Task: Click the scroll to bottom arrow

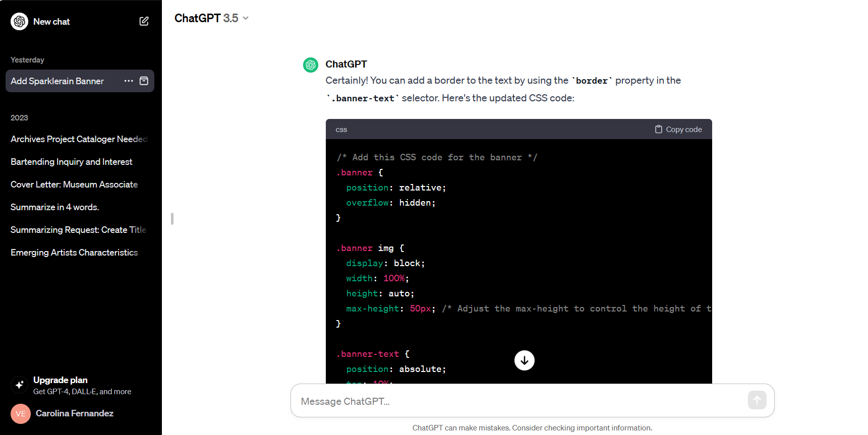Action: [x=525, y=360]
